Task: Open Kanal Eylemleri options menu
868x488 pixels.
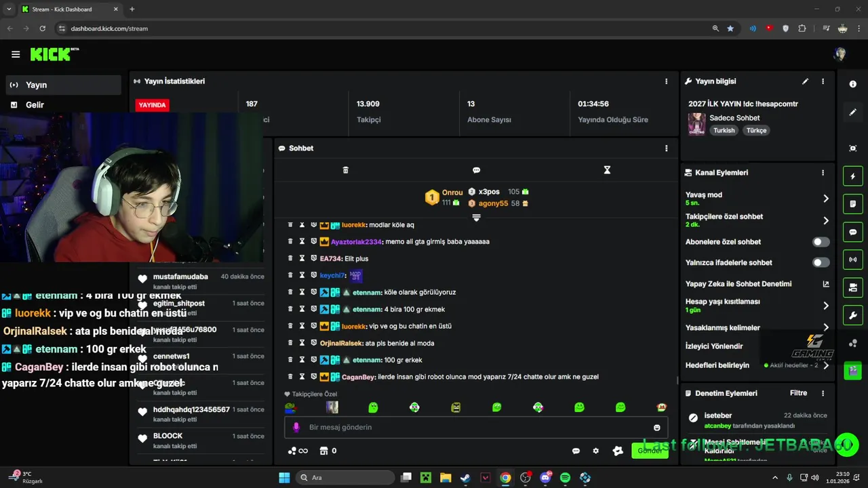Action: (823, 173)
